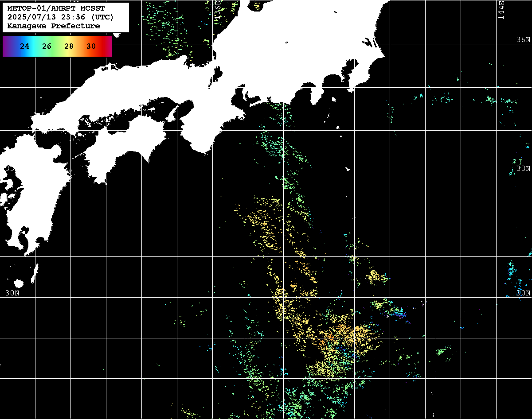Viewport: 532px width, 419px height.
Task: Click the 28 value on the color scale
Action: (69, 46)
